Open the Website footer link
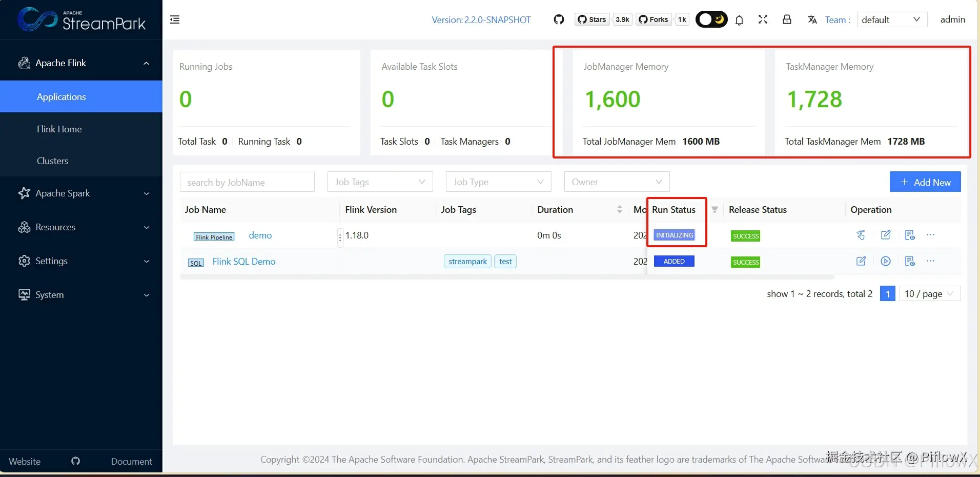Image resolution: width=980 pixels, height=477 pixels. (x=25, y=461)
